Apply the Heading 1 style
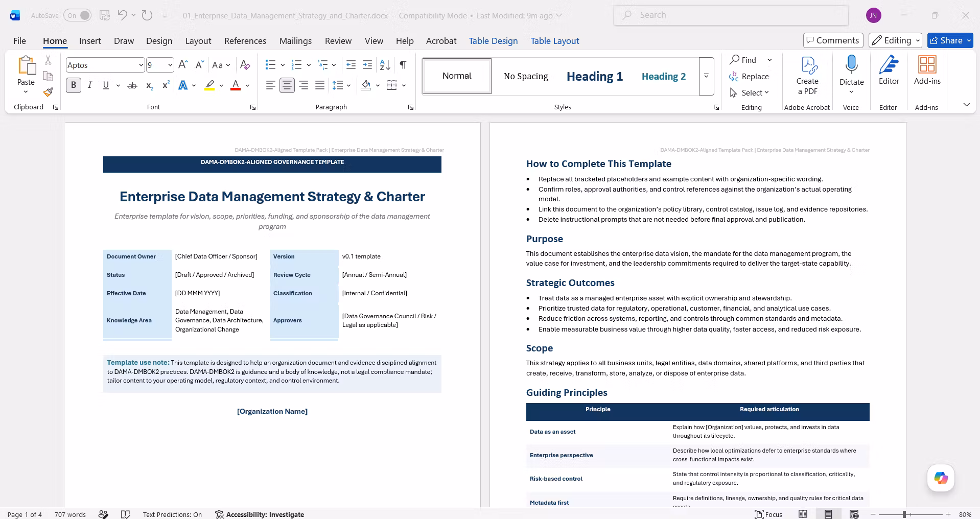This screenshot has height=519, width=980. coord(595,76)
